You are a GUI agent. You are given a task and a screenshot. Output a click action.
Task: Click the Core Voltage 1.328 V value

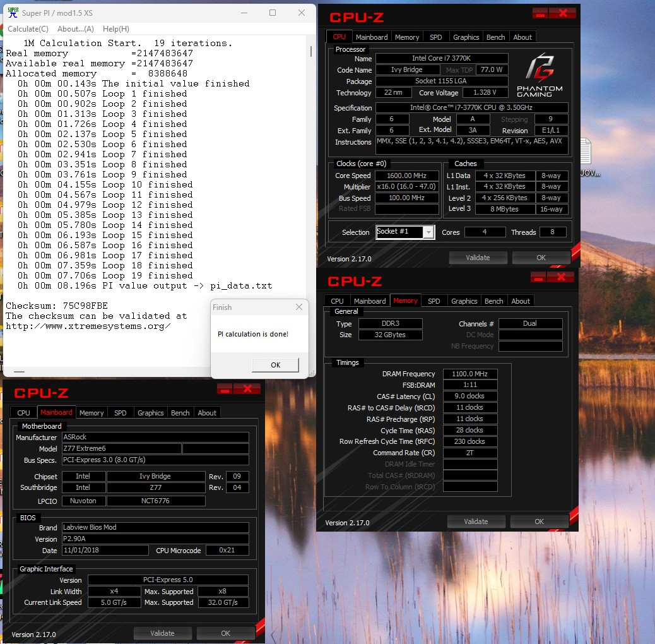click(x=485, y=92)
